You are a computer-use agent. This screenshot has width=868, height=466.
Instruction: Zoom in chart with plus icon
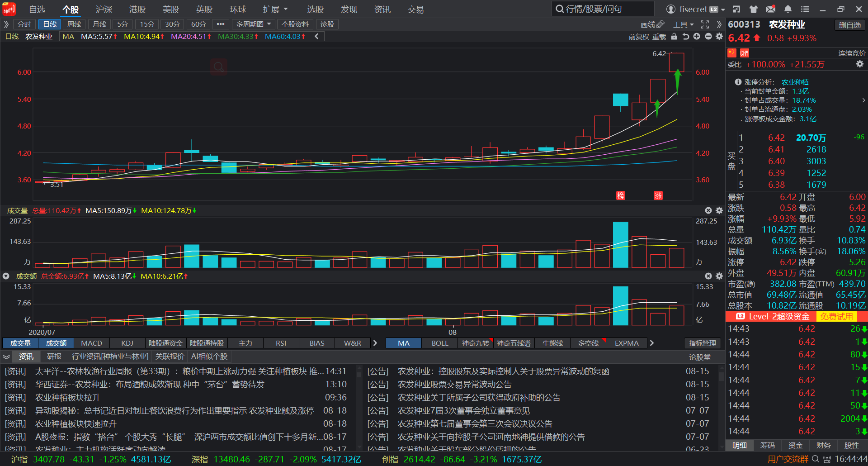(x=697, y=37)
